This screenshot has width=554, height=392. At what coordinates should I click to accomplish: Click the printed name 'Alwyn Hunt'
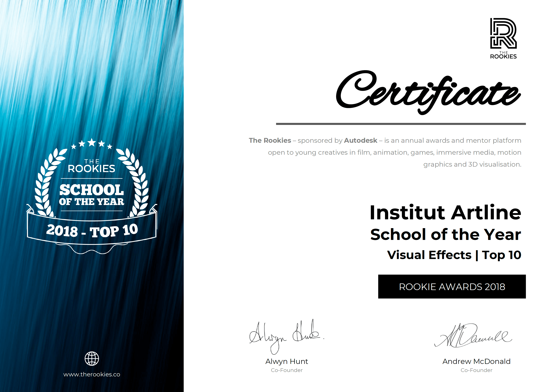(x=287, y=361)
